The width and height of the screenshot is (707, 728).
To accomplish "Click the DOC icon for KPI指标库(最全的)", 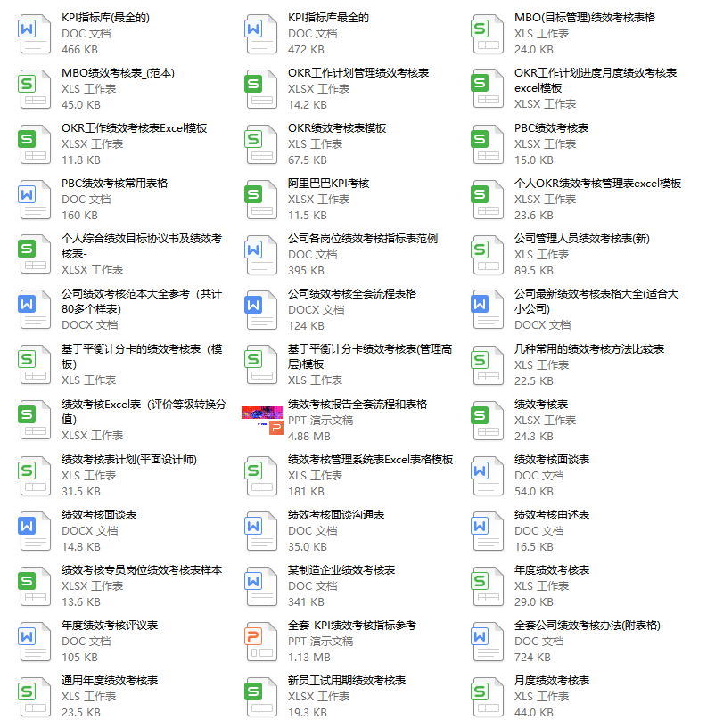I will point(35,34).
